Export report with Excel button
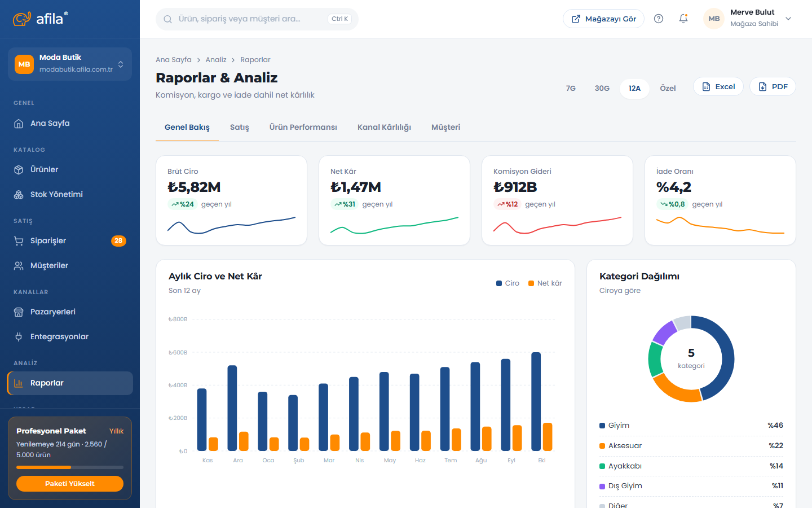 click(718, 86)
